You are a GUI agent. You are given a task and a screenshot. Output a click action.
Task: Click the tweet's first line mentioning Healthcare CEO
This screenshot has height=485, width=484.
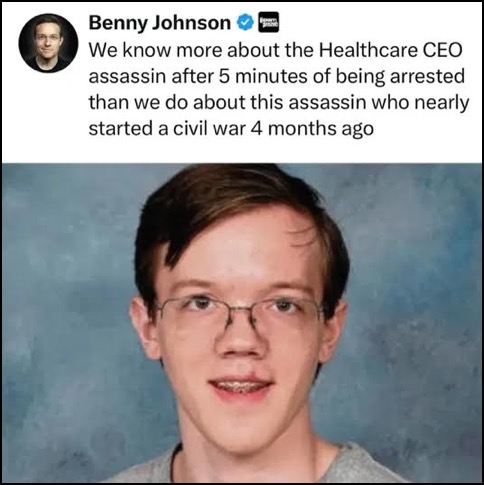click(275, 50)
